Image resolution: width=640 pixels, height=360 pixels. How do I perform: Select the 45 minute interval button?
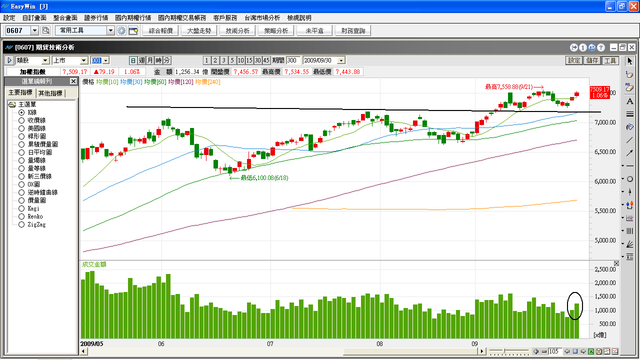(x=266, y=60)
